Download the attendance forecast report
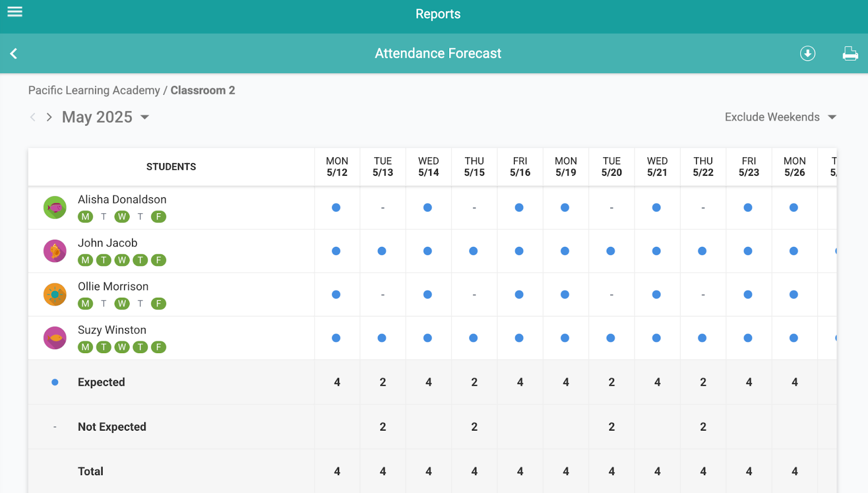Image resolution: width=868 pixels, height=493 pixels. tap(807, 53)
